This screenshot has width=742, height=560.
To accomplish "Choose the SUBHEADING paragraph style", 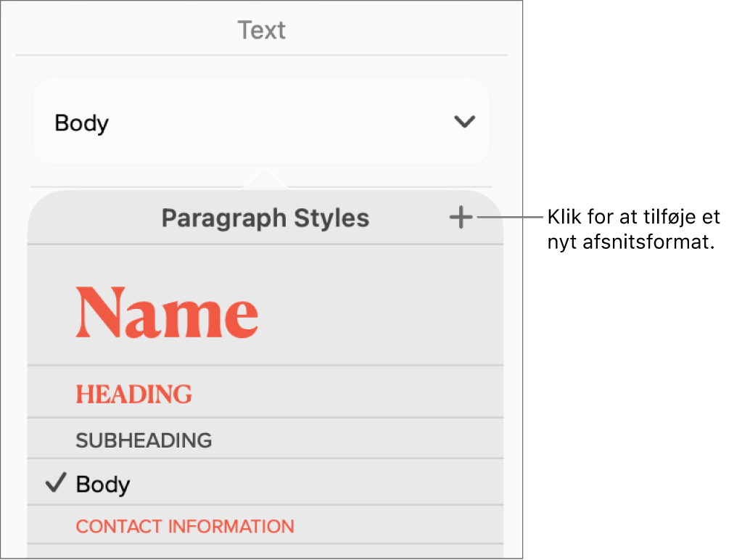I will 265,439.
